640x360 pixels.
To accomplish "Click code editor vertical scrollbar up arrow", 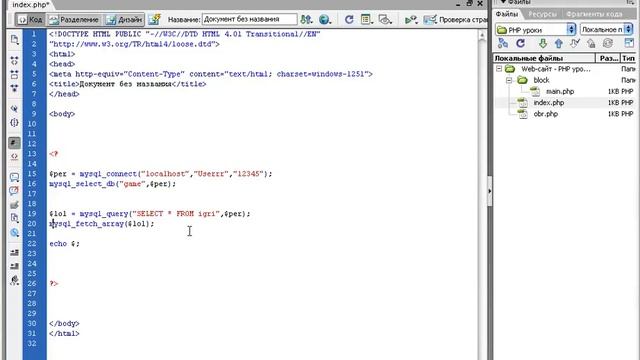I will click(x=482, y=35).
